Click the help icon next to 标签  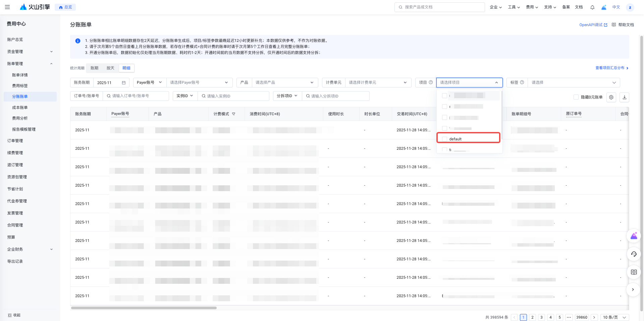pyautogui.click(x=522, y=82)
